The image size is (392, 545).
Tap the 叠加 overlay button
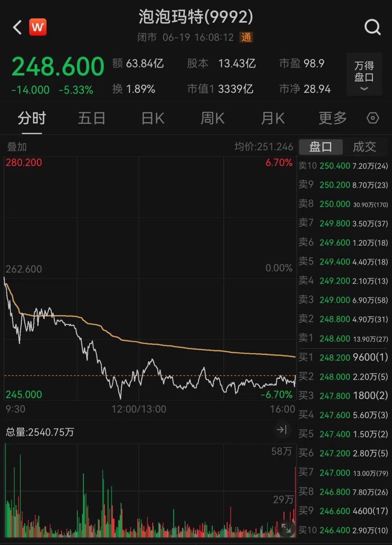coord(17,147)
